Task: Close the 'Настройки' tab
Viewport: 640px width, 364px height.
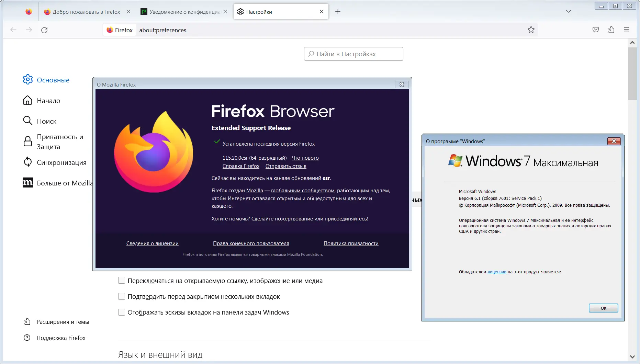Action: (322, 12)
